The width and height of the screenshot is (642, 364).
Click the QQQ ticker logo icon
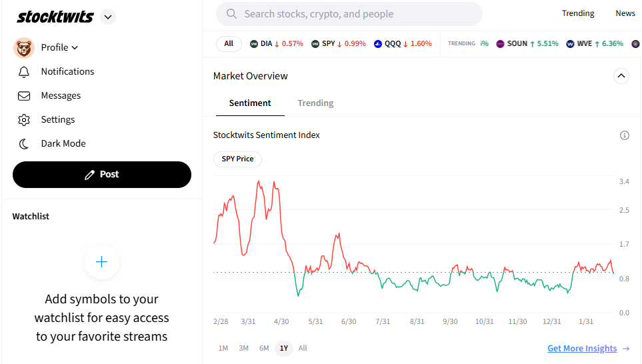tap(378, 44)
